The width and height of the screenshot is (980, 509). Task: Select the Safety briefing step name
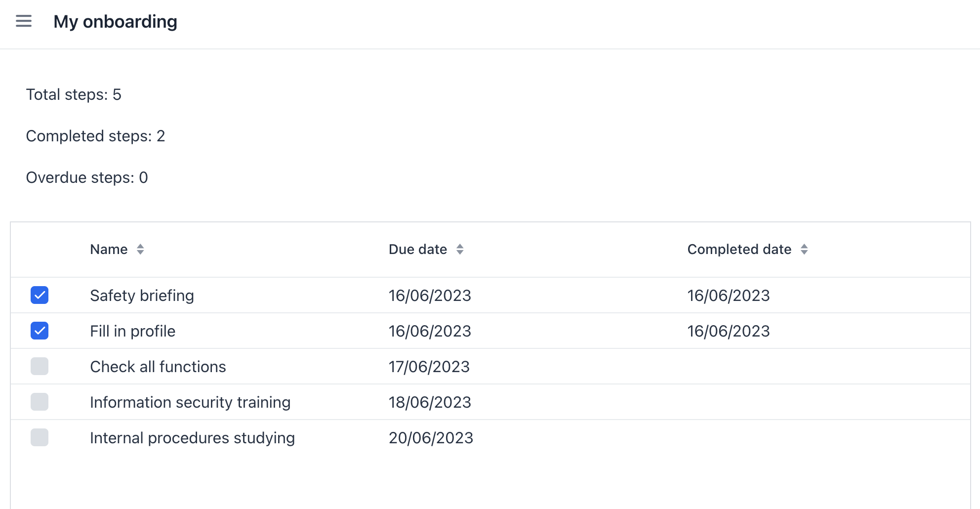click(142, 296)
